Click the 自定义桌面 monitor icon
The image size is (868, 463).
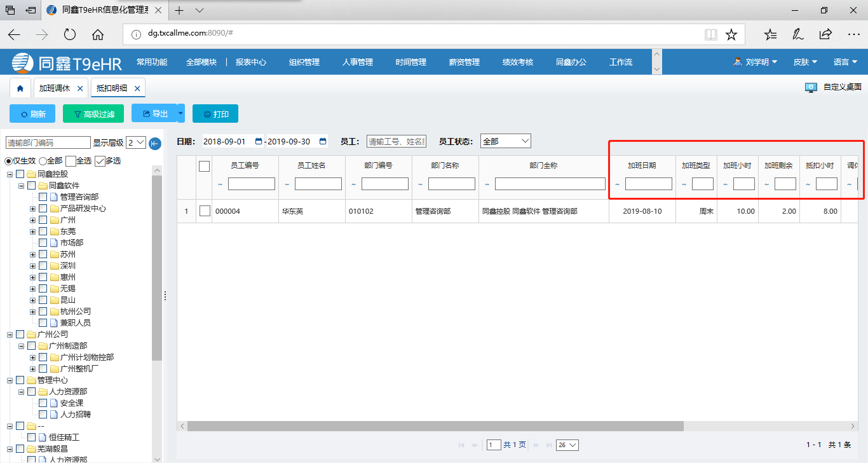[811, 88]
